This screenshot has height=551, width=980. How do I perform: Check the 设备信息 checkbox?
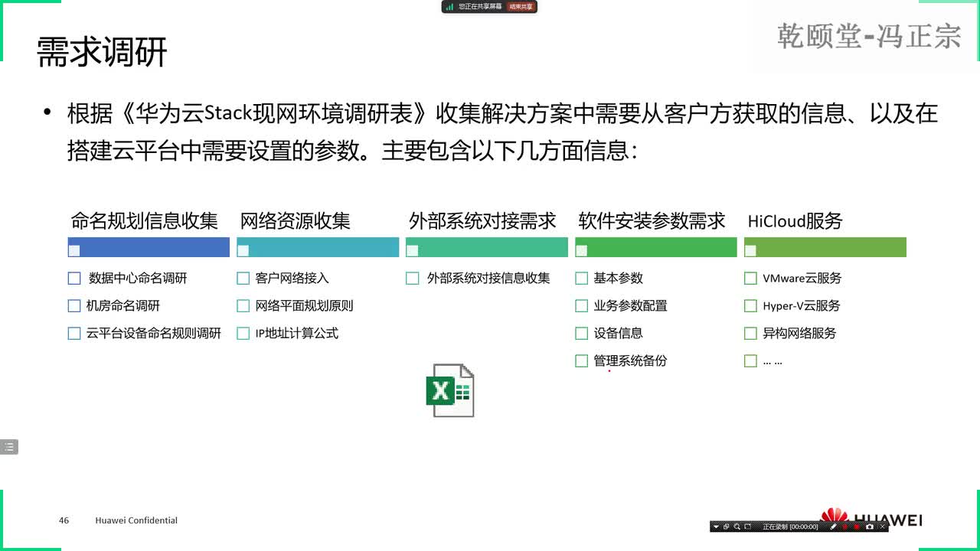tap(582, 334)
